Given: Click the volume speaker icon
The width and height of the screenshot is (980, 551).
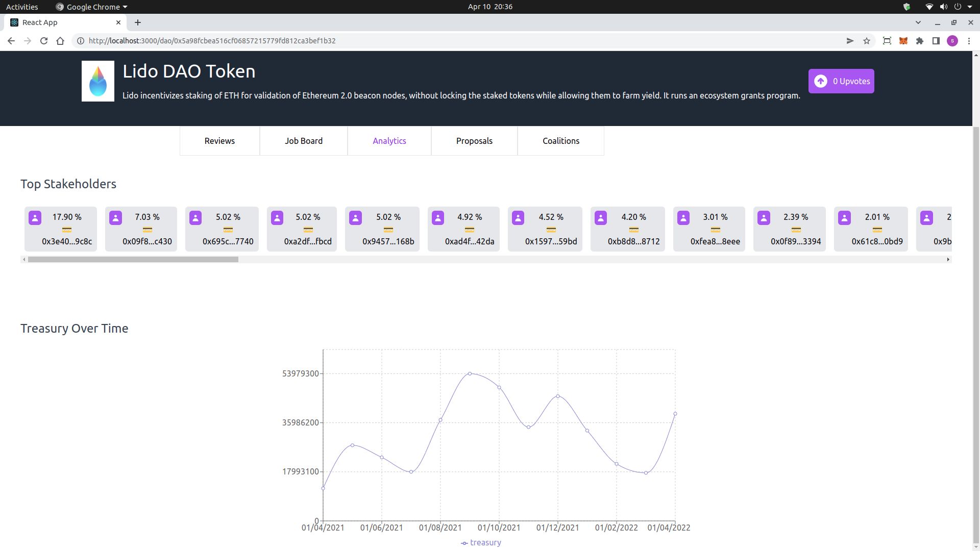Looking at the screenshot, I should (x=944, y=7).
